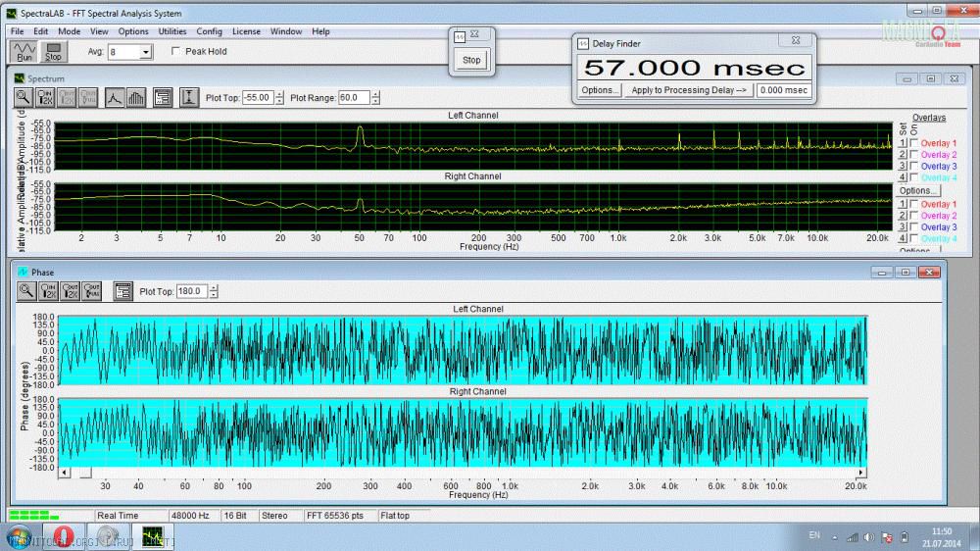
Task: Select the Phase window magnifier zoom tool
Action: (x=26, y=291)
